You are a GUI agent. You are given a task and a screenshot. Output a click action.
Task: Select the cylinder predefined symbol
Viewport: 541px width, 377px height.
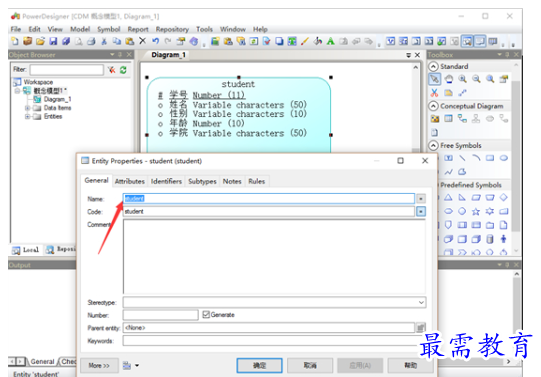(x=490, y=239)
